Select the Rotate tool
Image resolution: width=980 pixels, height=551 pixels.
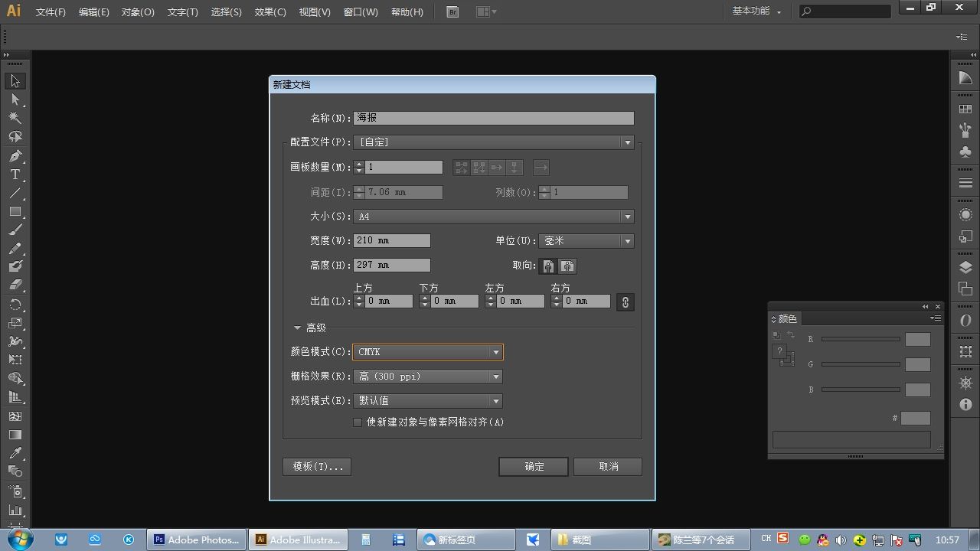coord(15,305)
